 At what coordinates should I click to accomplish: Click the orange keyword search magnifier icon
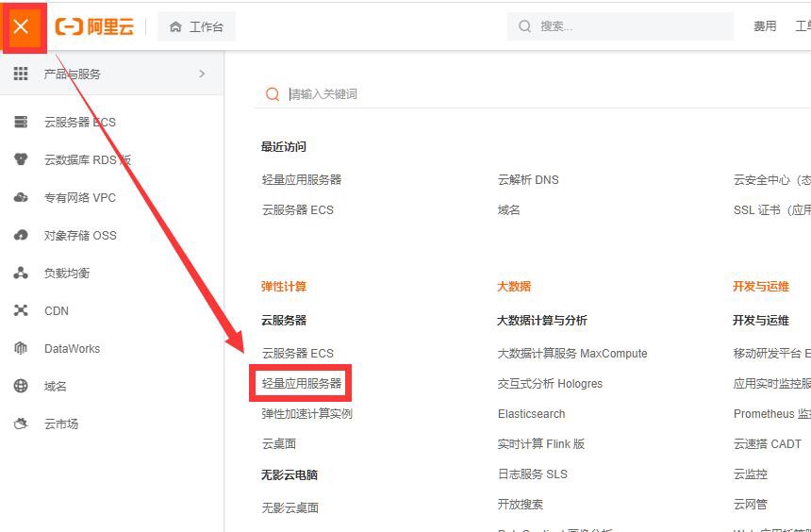(273, 93)
